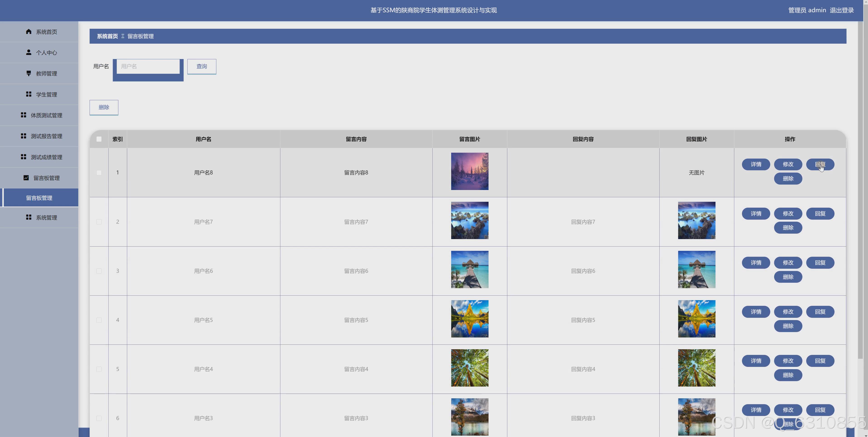Click the person icon for 个人中心
The height and width of the screenshot is (437, 868).
click(29, 52)
